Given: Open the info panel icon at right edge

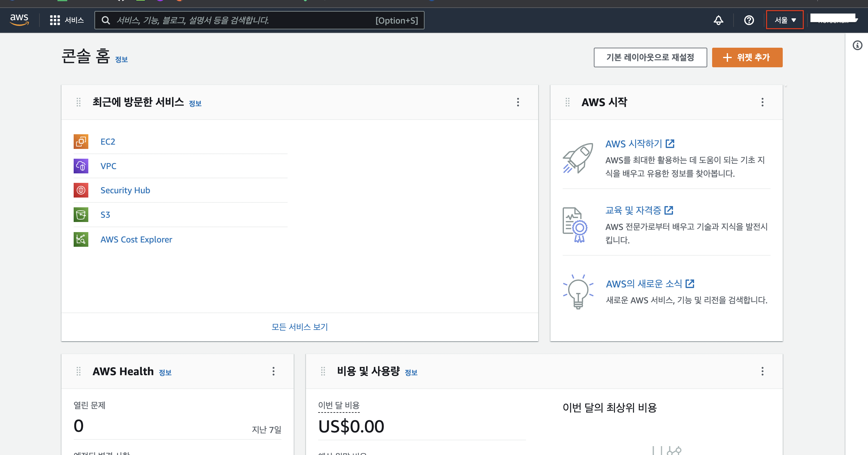Looking at the screenshot, I should pos(857,45).
